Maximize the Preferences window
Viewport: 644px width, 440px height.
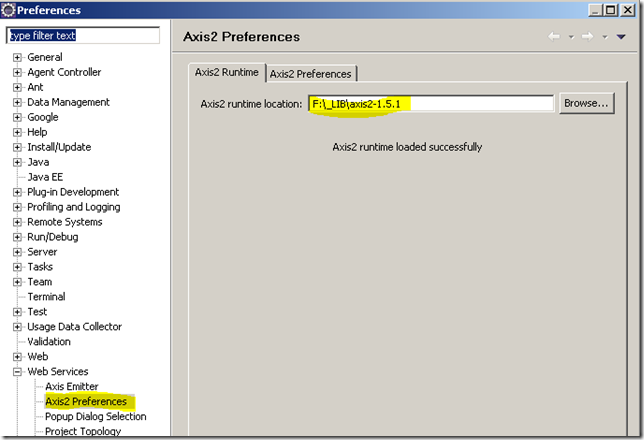click(x=611, y=10)
